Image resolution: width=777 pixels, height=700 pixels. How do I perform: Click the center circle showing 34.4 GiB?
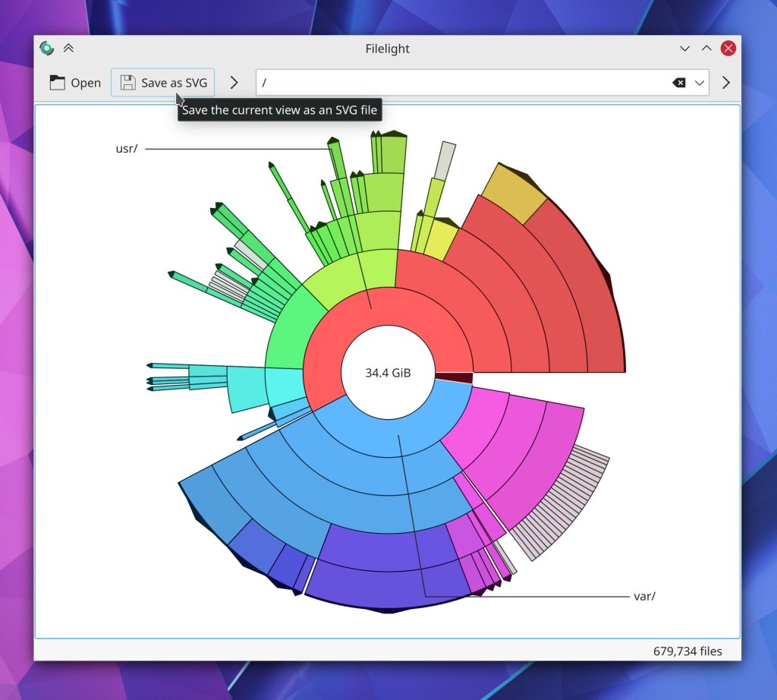point(388,373)
